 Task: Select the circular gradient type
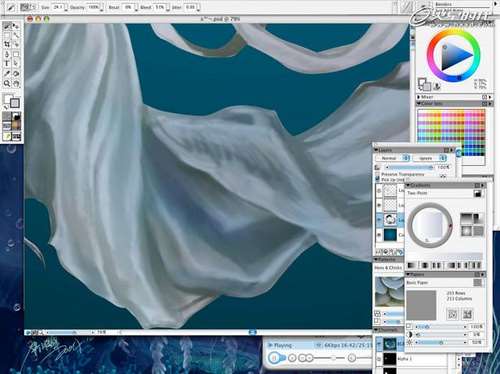[466, 231]
